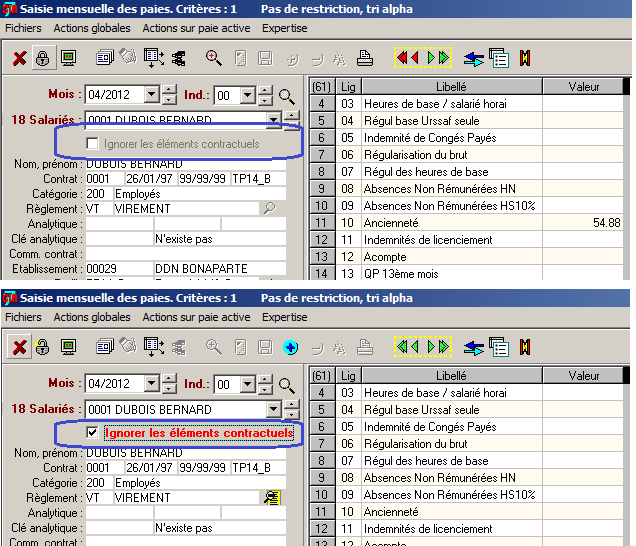
Task: Click the Ind. stepper arrows in top window
Action: pos(265,95)
